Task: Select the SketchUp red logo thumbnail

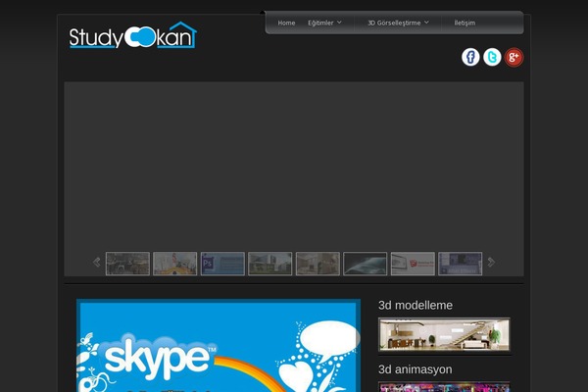Action: click(x=413, y=264)
